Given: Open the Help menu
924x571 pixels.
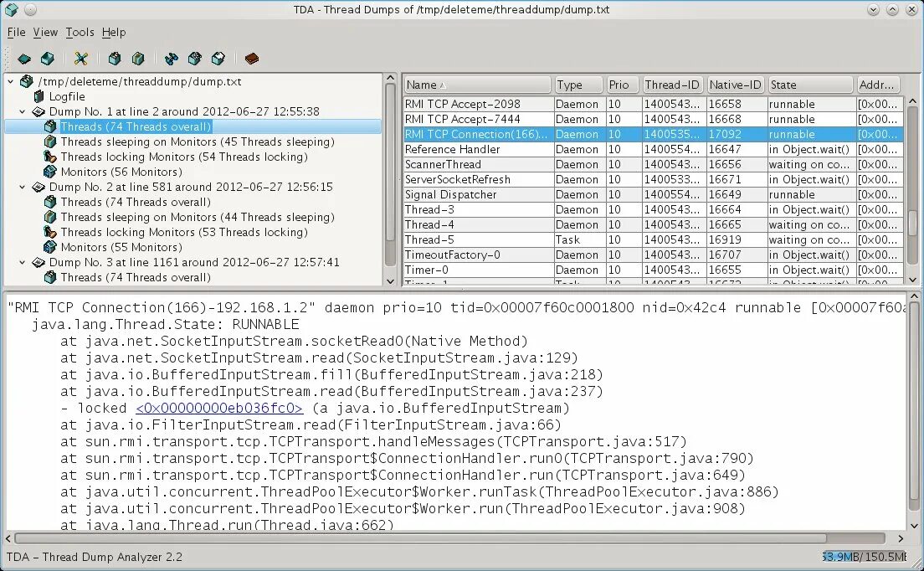Looking at the screenshot, I should coord(114,33).
